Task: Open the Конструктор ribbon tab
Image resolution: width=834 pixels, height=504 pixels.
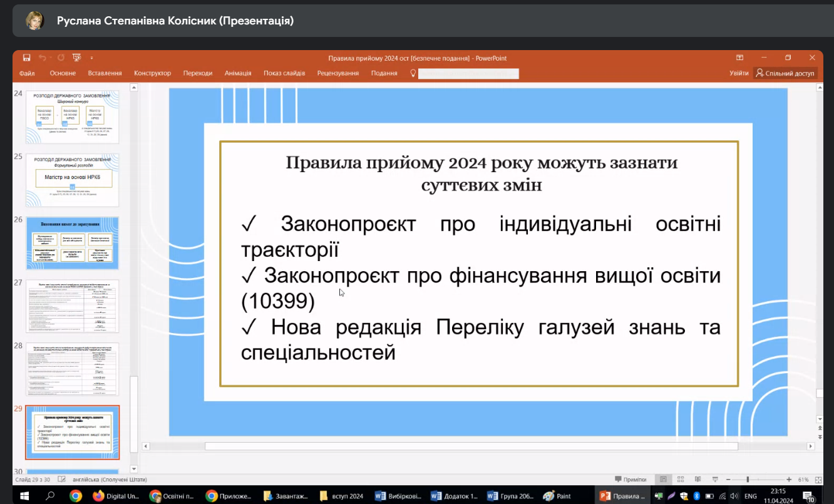Action: coord(152,73)
